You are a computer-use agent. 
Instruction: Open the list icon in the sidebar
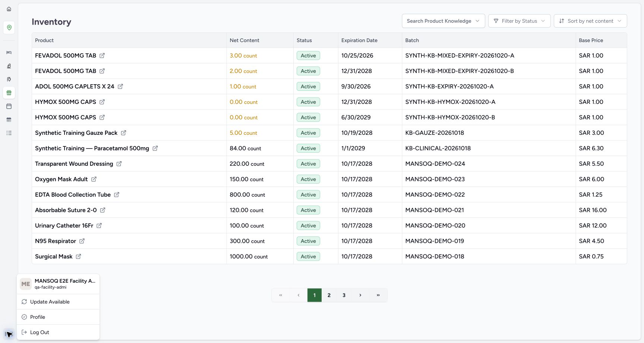tap(9, 133)
